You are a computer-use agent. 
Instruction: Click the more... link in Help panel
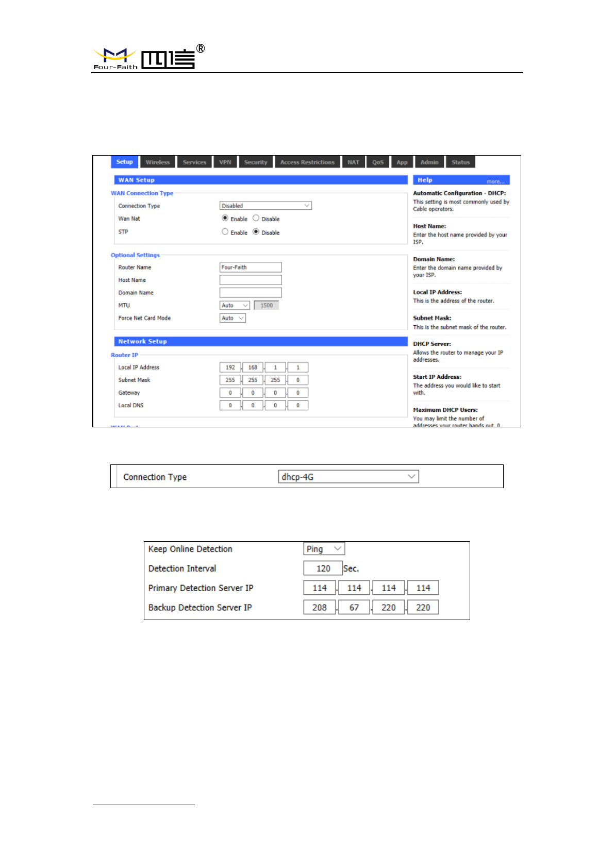coord(495,181)
